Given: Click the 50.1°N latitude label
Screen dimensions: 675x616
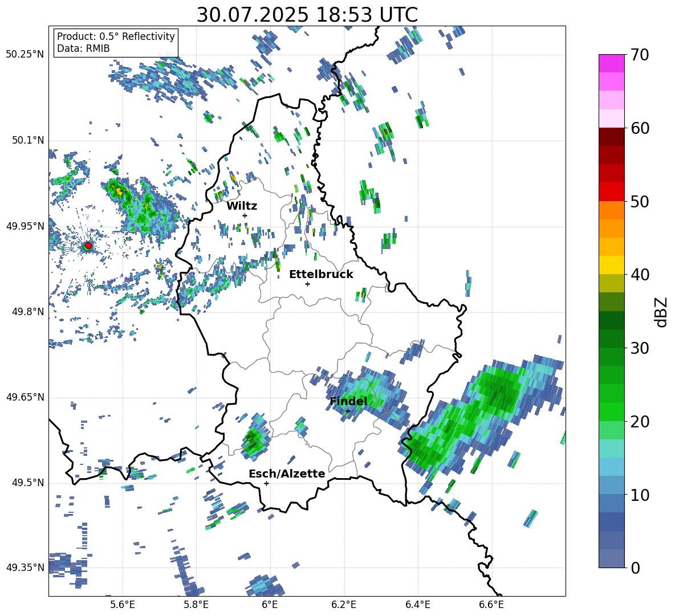Looking at the screenshot, I should point(27,141).
